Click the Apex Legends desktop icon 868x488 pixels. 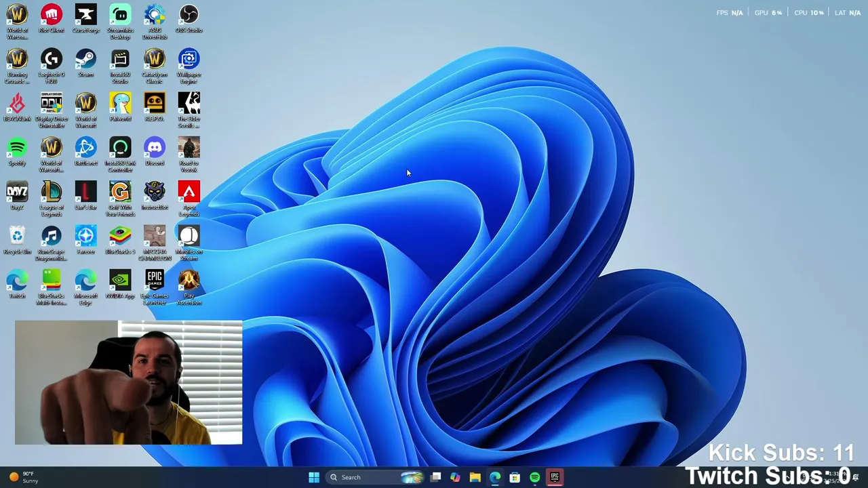click(189, 199)
